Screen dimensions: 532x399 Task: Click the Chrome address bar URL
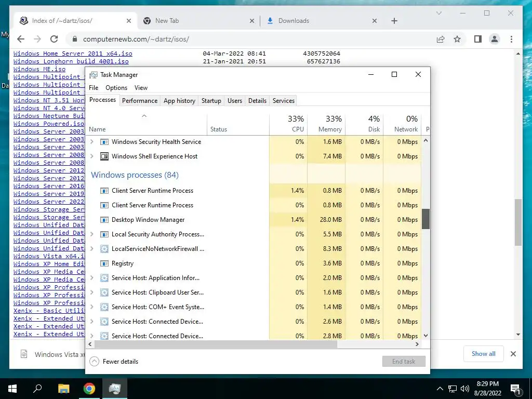(136, 39)
